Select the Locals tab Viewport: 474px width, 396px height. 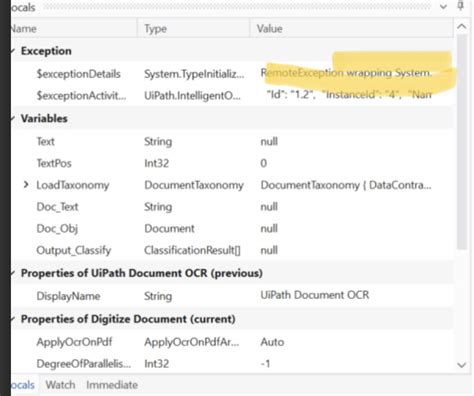[23, 385]
